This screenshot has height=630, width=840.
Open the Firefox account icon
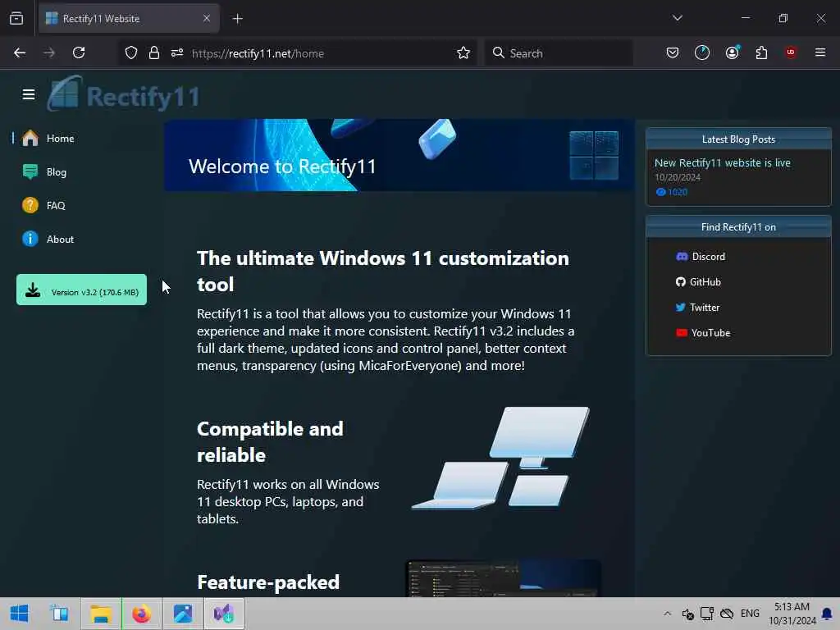click(732, 52)
